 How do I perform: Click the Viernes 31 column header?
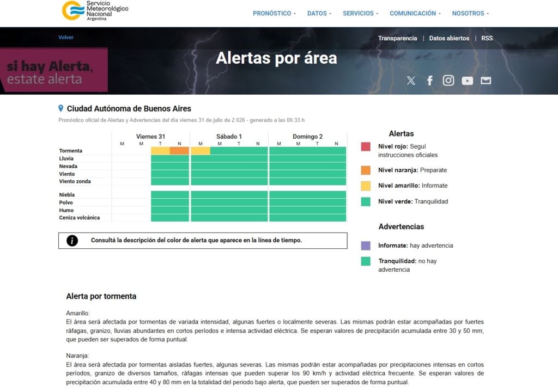pos(150,137)
